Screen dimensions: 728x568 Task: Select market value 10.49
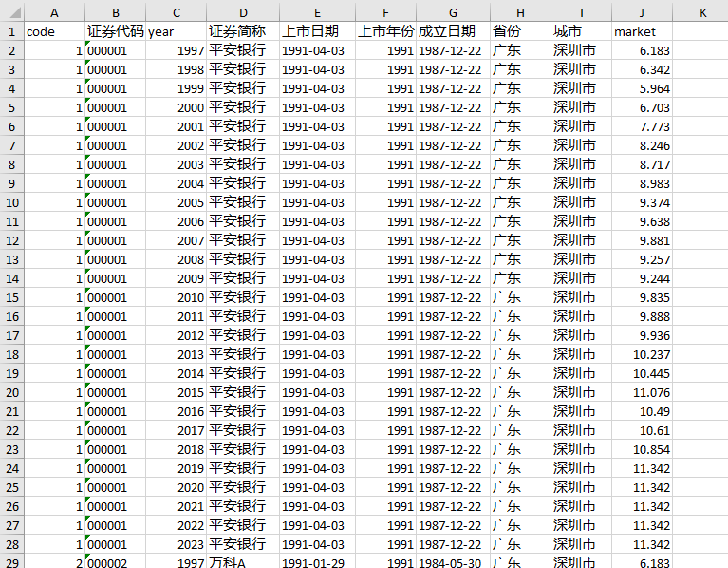click(643, 411)
